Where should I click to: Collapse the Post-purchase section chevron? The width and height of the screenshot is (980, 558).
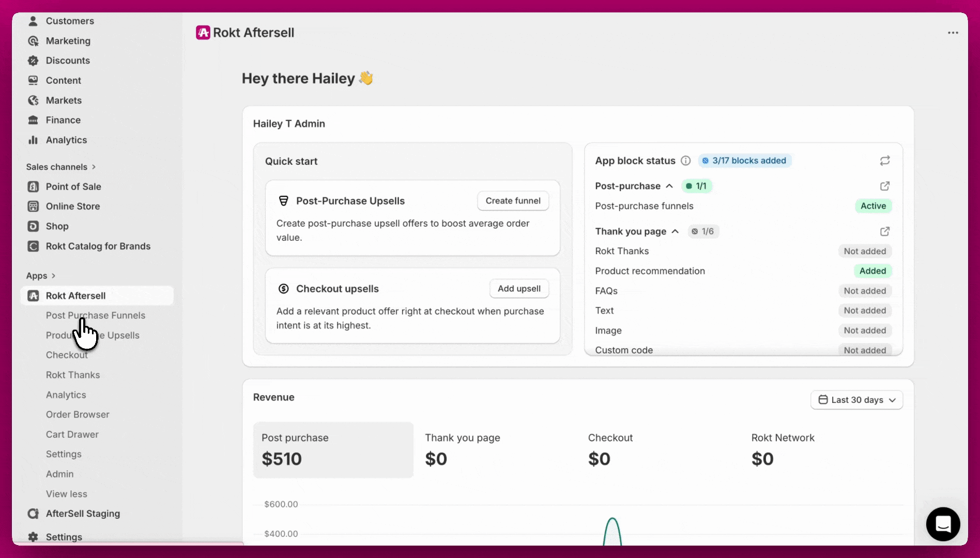click(x=670, y=186)
